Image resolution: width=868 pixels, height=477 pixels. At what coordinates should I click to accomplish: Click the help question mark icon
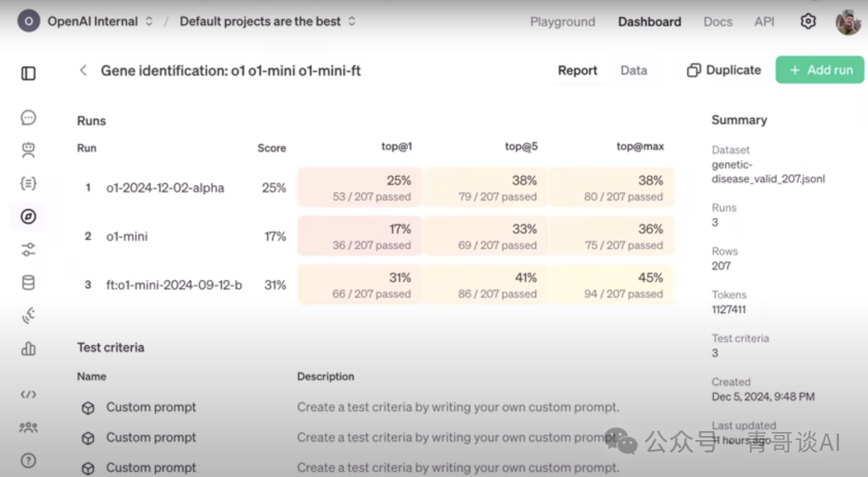28,460
